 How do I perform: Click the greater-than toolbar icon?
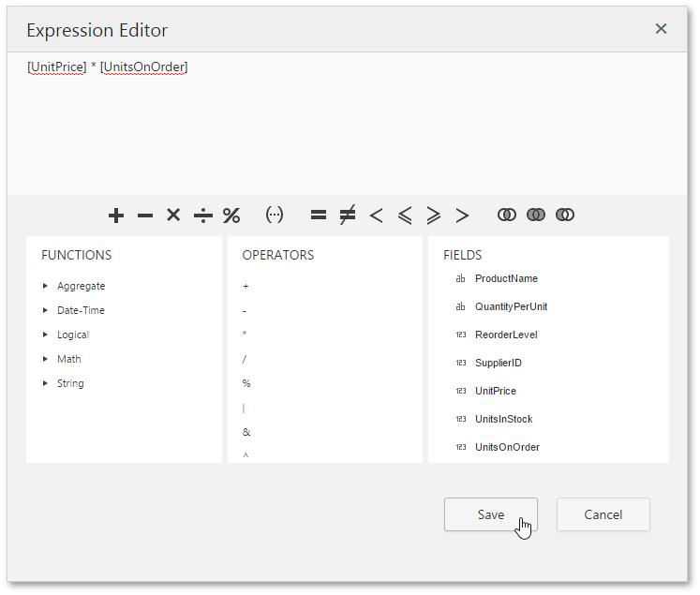pos(462,216)
